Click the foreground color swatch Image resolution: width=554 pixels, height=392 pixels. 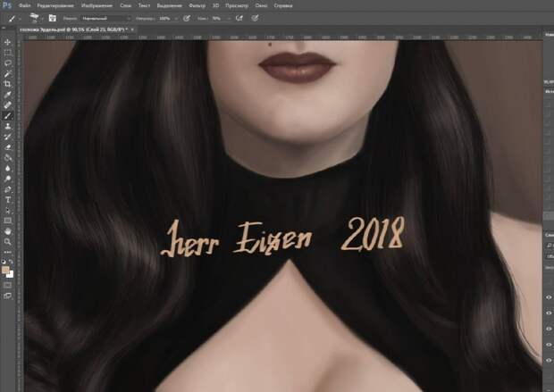coord(5,271)
